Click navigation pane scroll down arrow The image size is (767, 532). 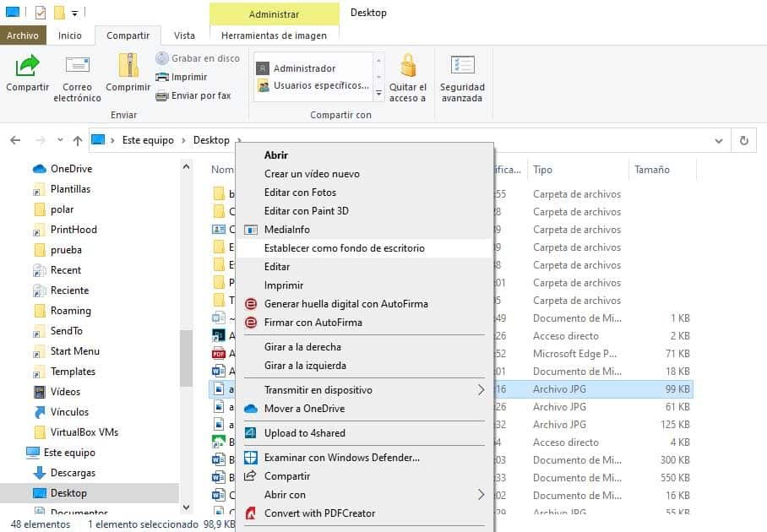tap(186, 507)
